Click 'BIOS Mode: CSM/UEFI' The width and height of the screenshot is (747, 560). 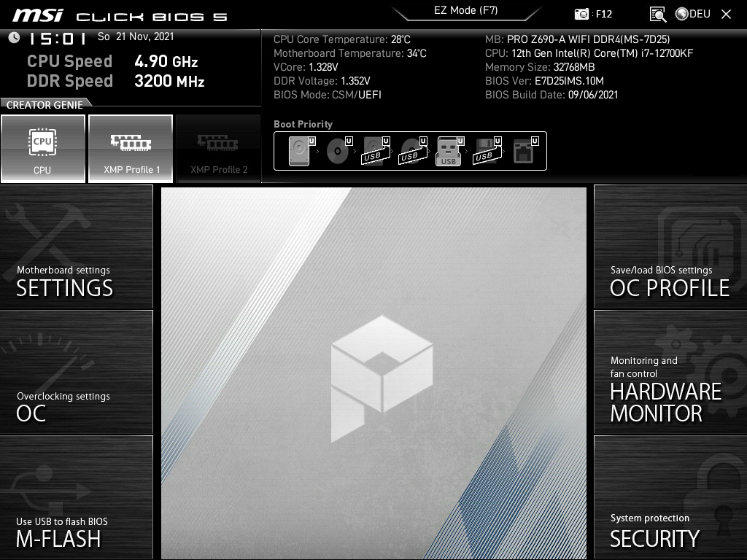point(328,95)
